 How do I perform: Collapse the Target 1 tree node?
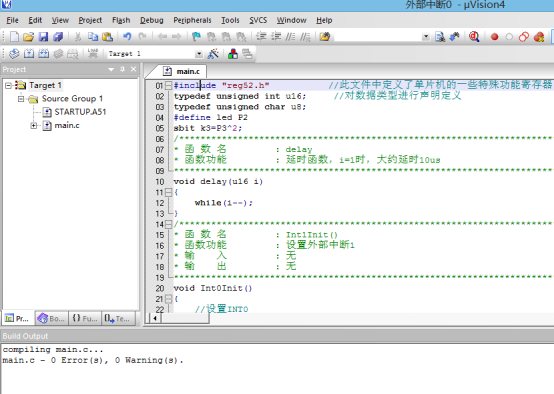coord(8,86)
